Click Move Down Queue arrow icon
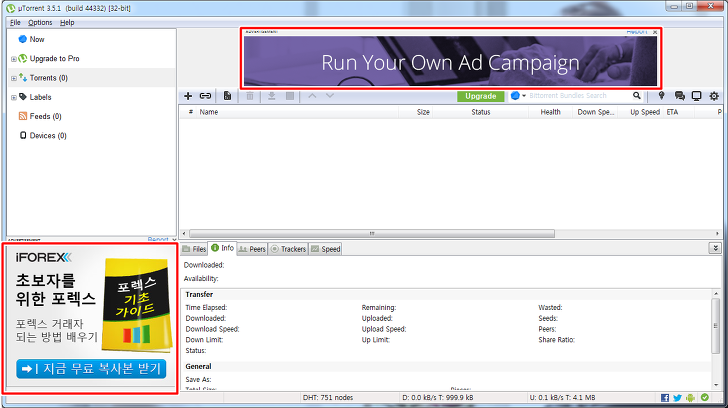The height and width of the screenshot is (408, 728). (x=330, y=96)
